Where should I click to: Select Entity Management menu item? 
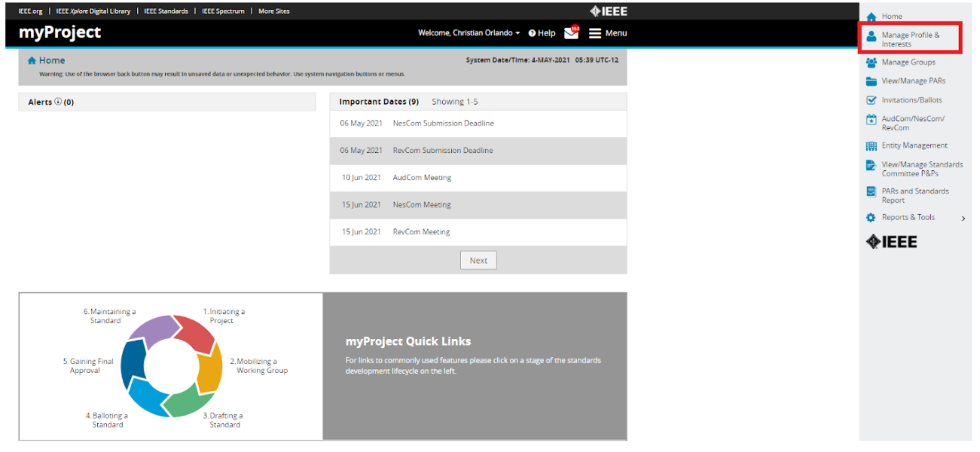coord(914,146)
